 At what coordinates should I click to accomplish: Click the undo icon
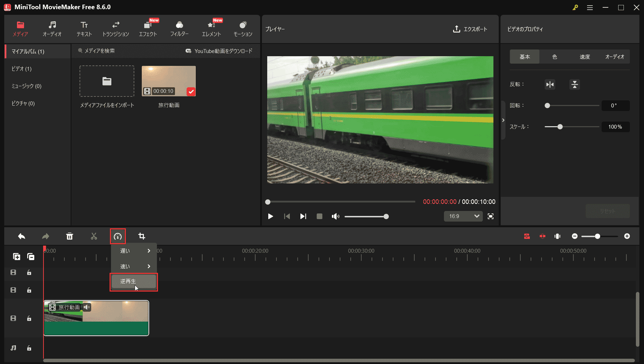coord(21,236)
